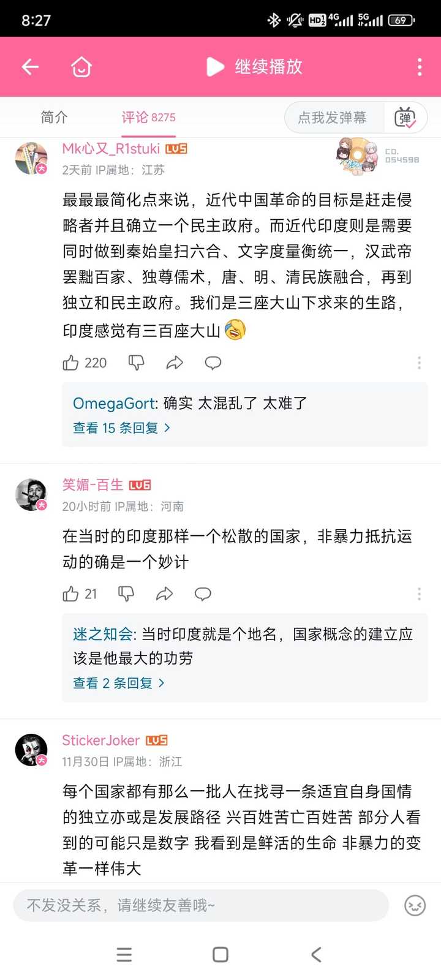Open the StickerJoker user profile name
The width and height of the screenshot is (441, 980).
pos(101,740)
